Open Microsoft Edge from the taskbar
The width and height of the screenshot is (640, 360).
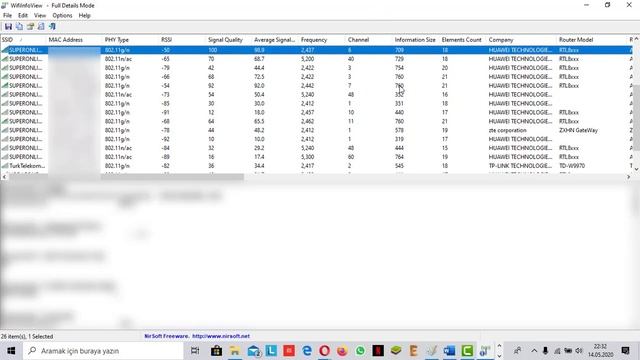click(x=307, y=351)
